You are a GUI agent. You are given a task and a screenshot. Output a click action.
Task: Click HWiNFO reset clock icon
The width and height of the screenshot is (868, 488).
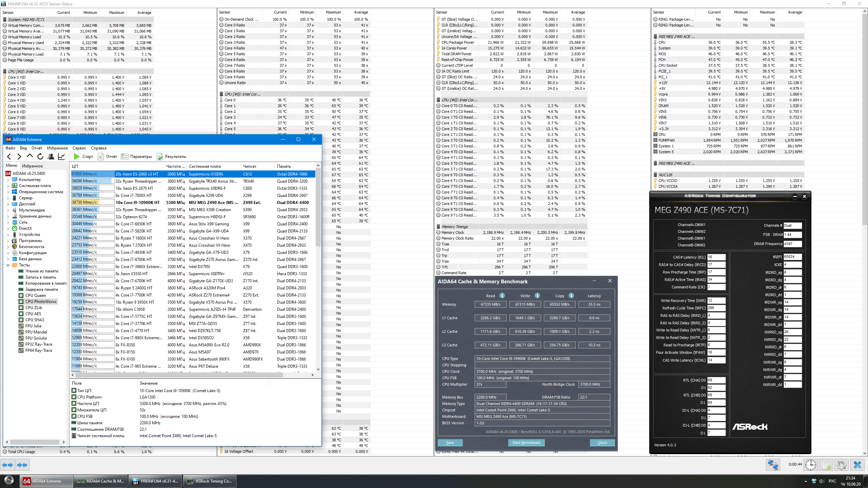click(811, 465)
